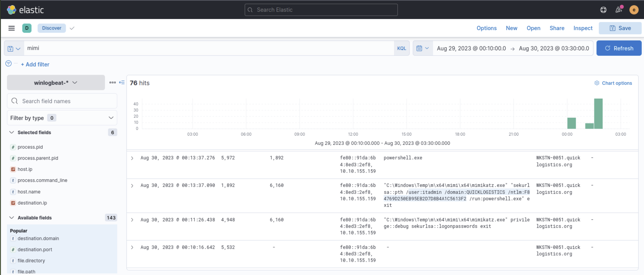
Task: Expand the Filter by type dropdown
Action: point(62,118)
